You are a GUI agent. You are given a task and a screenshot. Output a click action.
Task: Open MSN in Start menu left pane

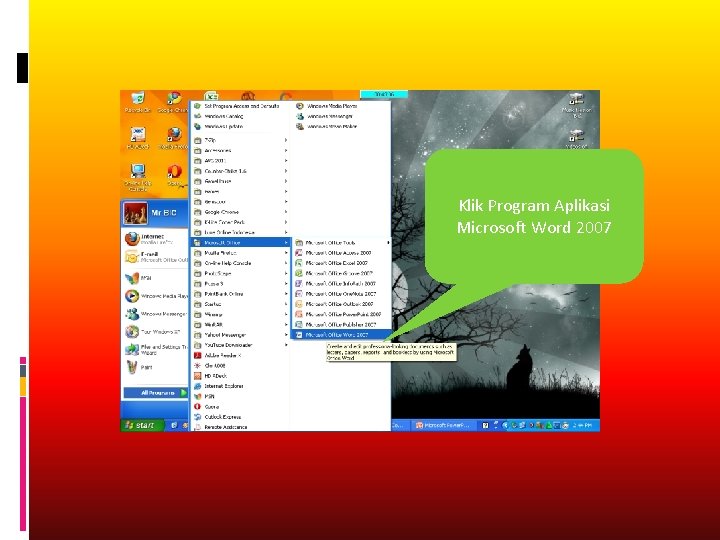pos(156,278)
